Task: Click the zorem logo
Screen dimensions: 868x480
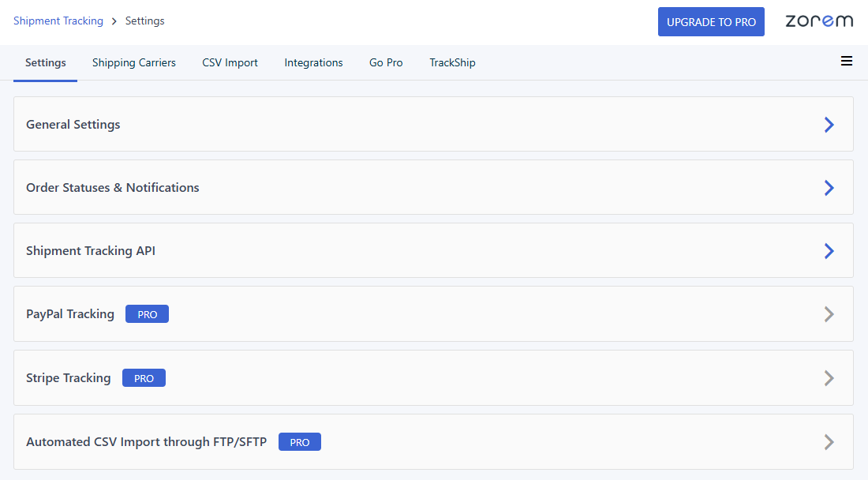Action: pos(819,21)
